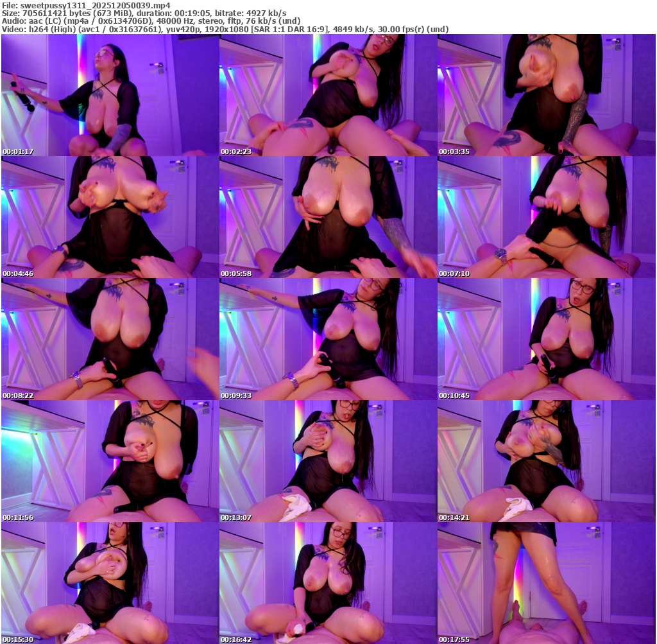The image size is (657, 644).
Task: Select the thumbnail frame stamped 00:14:21
Action: coord(547,461)
